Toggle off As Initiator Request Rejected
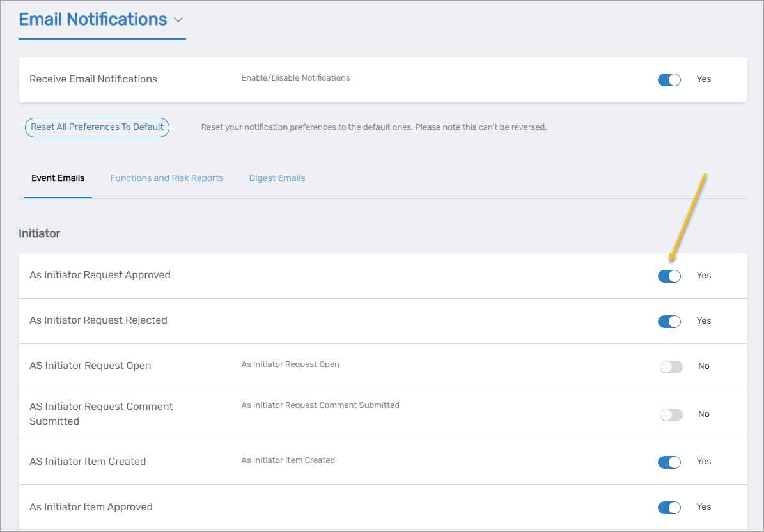Image resolution: width=764 pixels, height=532 pixels. click(669, 322)
